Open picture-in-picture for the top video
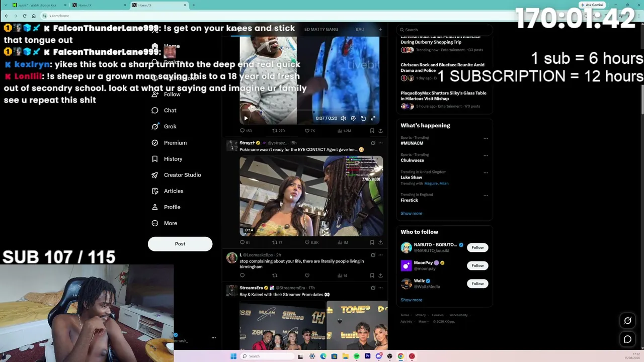Viewport: 644px width, 362px height. pyautogui.click(x=363, y=118)
